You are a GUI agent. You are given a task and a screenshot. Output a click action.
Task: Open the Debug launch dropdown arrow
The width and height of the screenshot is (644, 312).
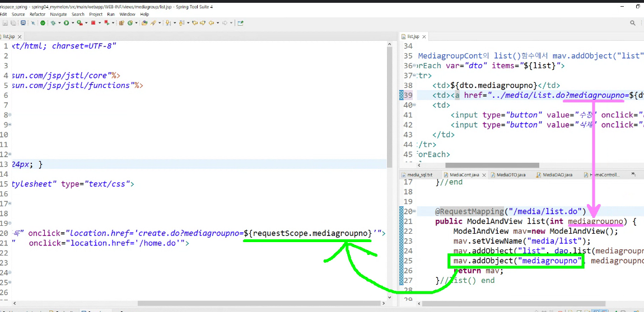(59, 23)
